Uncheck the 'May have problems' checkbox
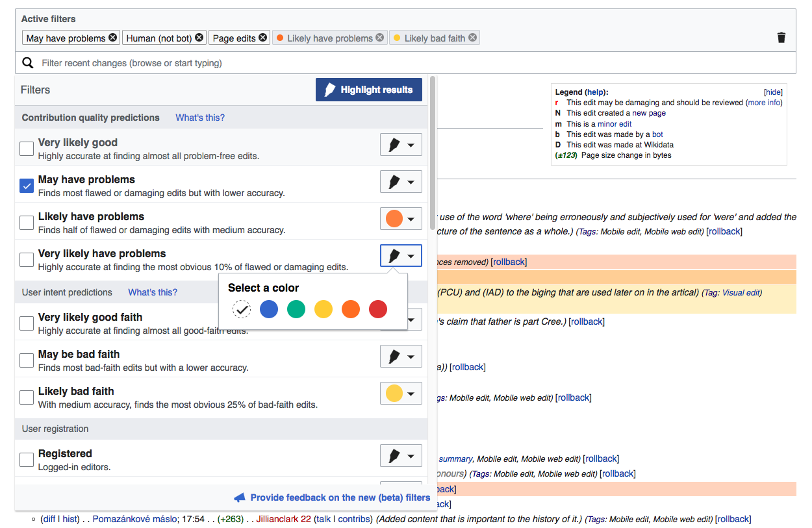The width and height of the screenshot is (812, 528). pyautogui.click(x=27, y=186)
